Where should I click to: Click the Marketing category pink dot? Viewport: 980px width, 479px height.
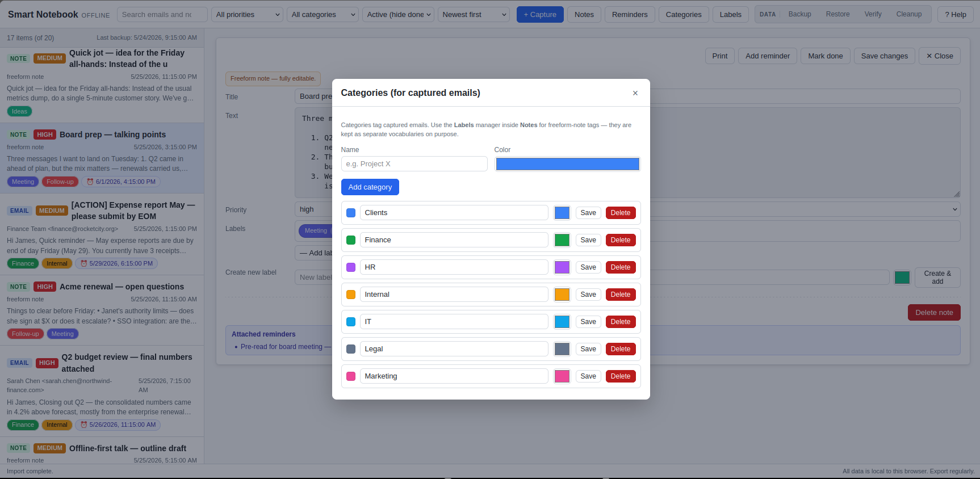pyautogui.click(x=351, y=376)
